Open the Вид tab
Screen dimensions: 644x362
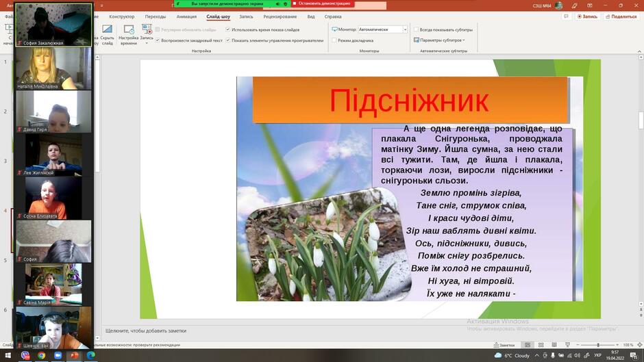pyautogui.click(x=311, y=16)
